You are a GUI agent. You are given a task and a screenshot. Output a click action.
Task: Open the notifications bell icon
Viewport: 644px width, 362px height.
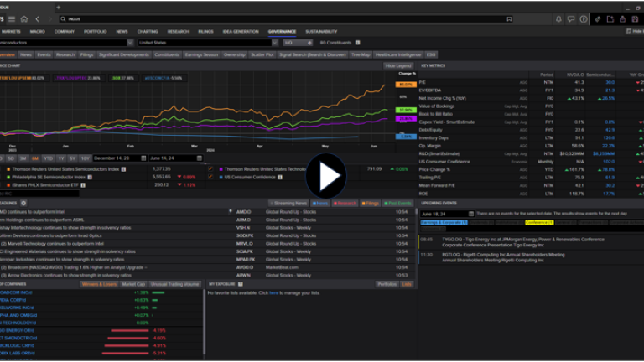click(x=559, y=18)
